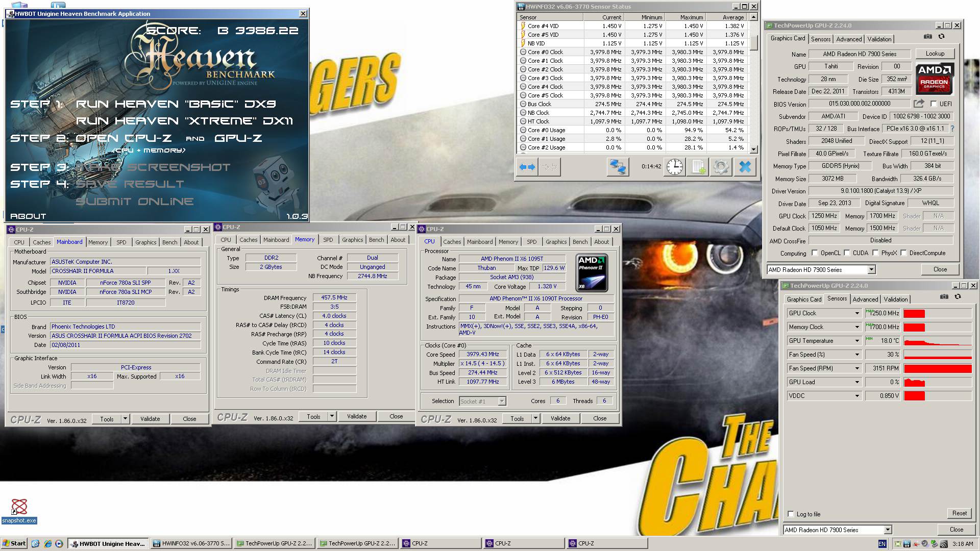Screen dimensions: 980x551
Task: Click Bus Clock sensor row icon
Action: coord(523,104)
